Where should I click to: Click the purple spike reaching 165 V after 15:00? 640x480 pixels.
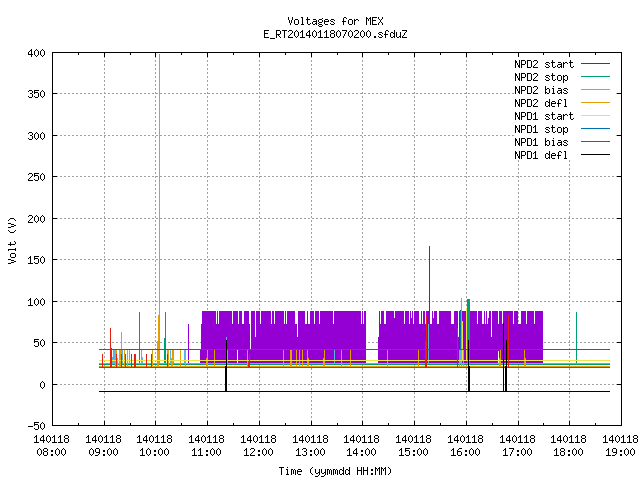(429, 278)
